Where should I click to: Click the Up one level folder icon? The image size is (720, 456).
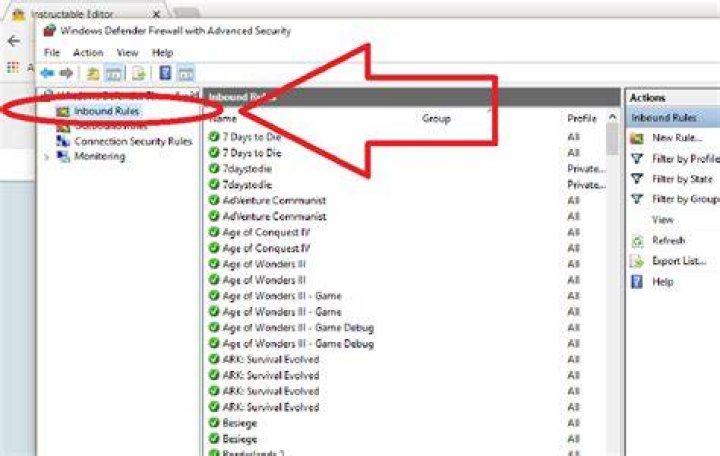coord(93,73)
